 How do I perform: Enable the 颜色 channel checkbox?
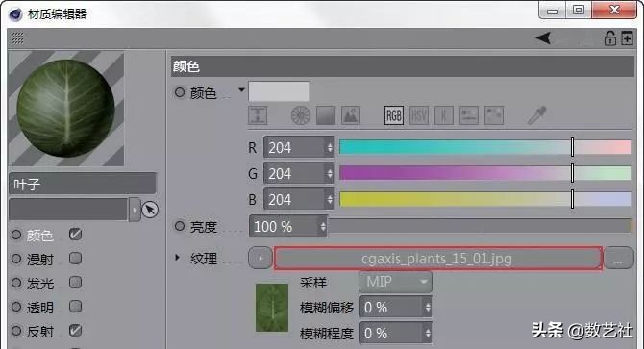click(x=76, y=235)
